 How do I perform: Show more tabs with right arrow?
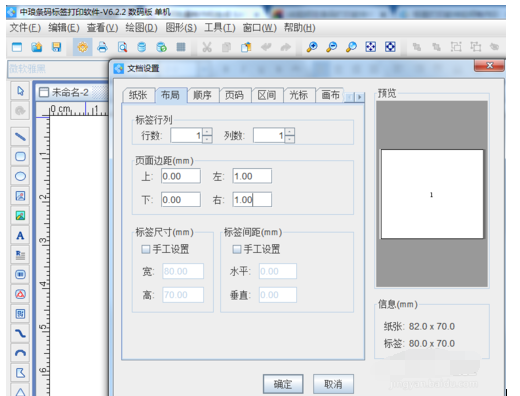(359, 97)
